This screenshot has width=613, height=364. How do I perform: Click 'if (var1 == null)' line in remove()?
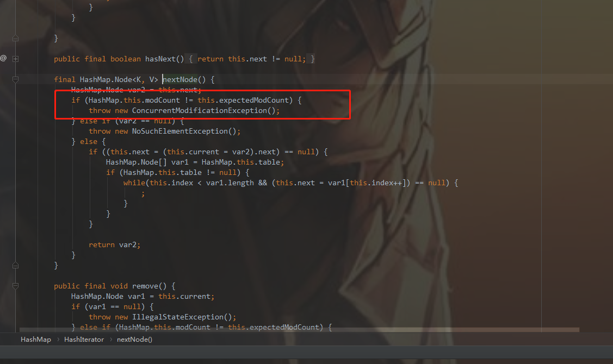click(x=113, y=307)
